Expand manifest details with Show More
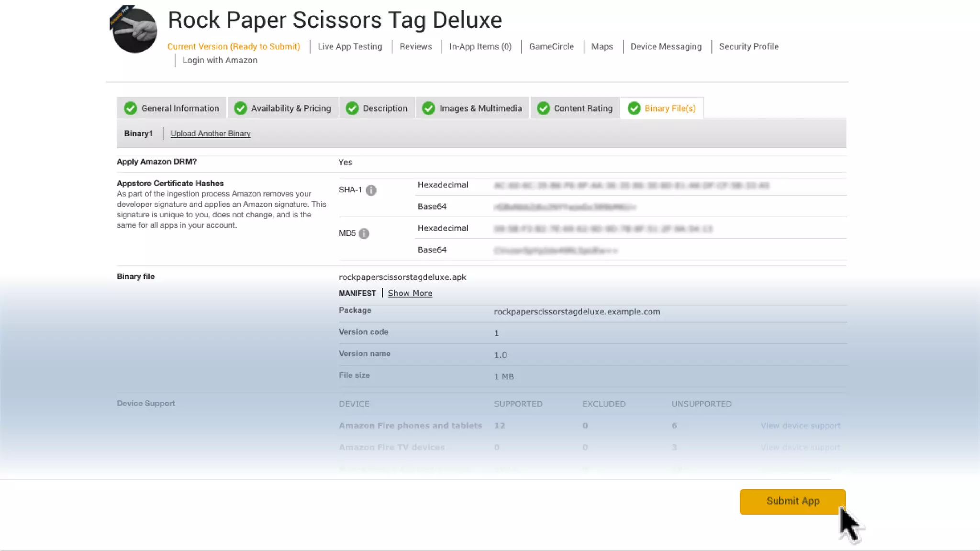The height and width of the screenshot is (551, 980). 410,293
